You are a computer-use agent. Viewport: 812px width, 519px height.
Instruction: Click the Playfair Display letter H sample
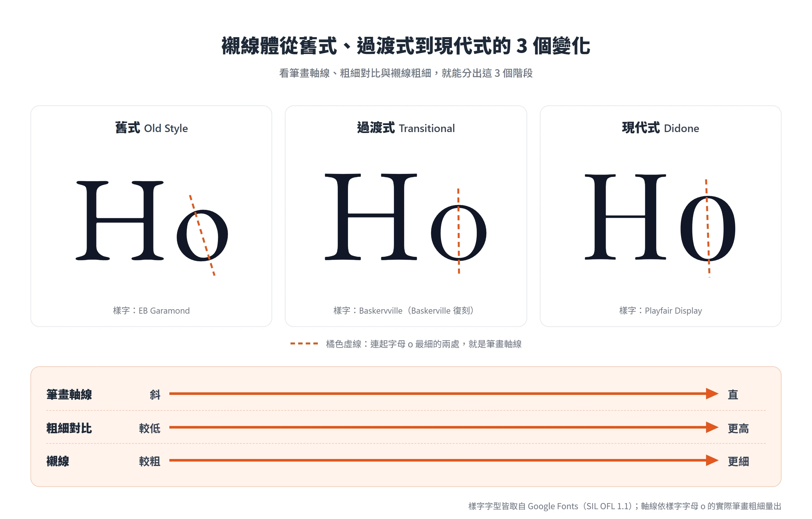point(625,216)
